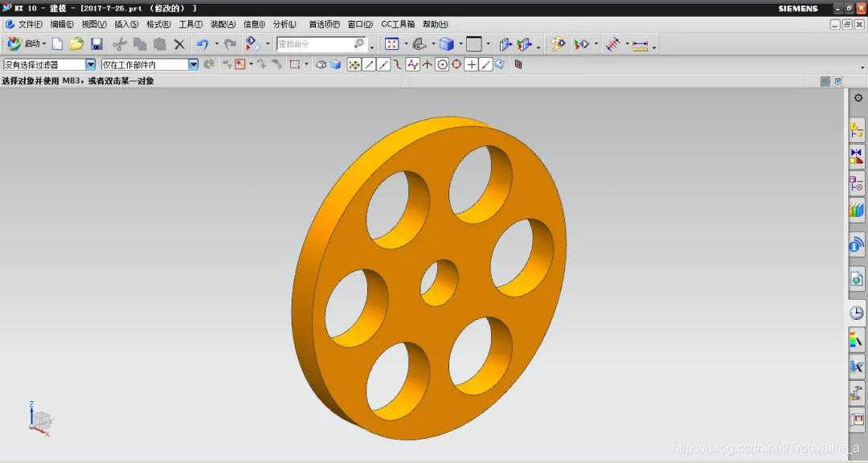Open the 窗口(O) menu
Image resolution: width=868 pixels, height=463 pixels.
360,24
